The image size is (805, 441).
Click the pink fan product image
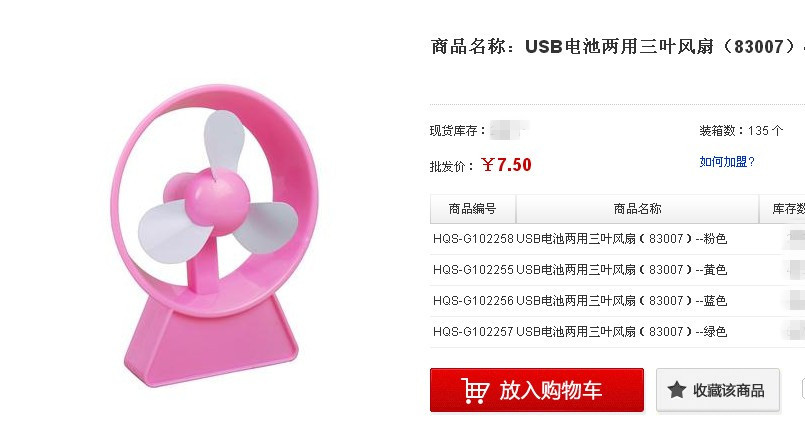(x=213, y=236)
